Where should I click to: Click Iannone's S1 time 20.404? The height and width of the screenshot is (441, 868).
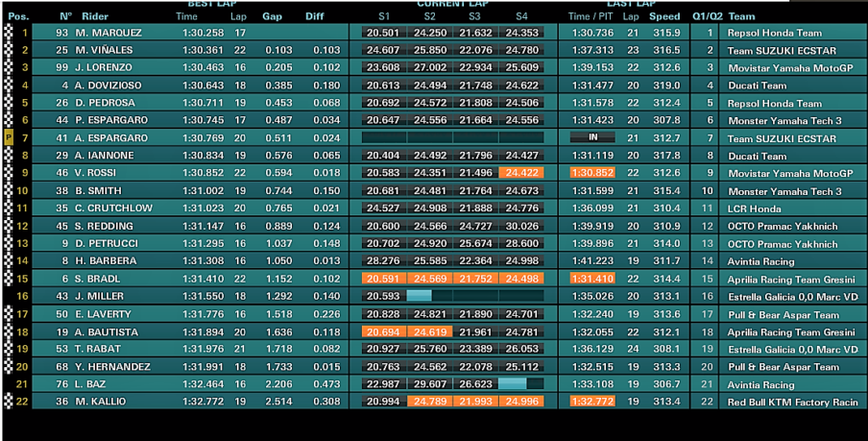click(384, 155)
